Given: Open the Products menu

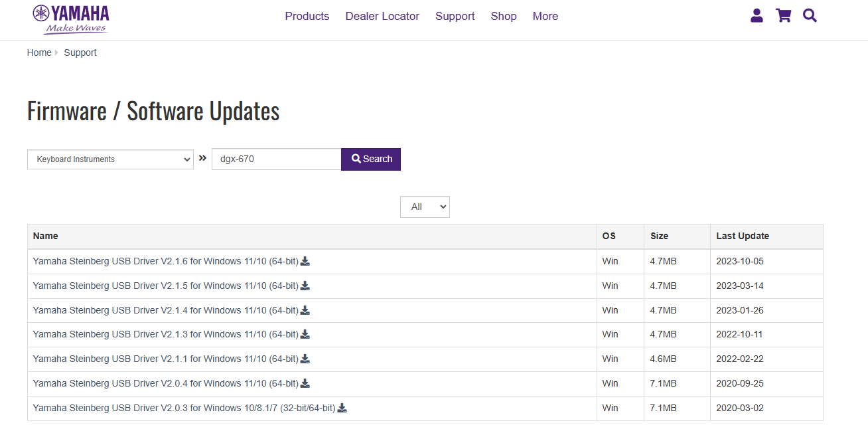Looking at the screenshot, I should pos(307,16).
